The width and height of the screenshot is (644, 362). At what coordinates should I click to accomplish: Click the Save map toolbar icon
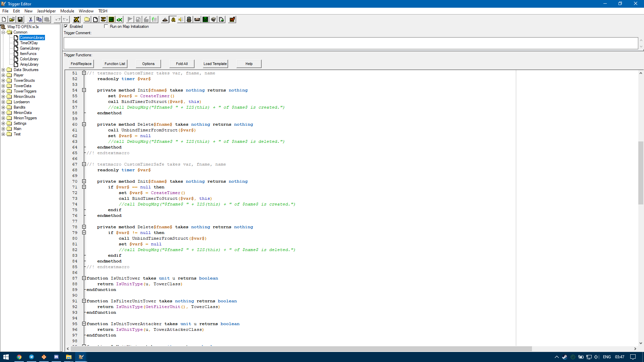pyautogui.click(x=20, y=19)
